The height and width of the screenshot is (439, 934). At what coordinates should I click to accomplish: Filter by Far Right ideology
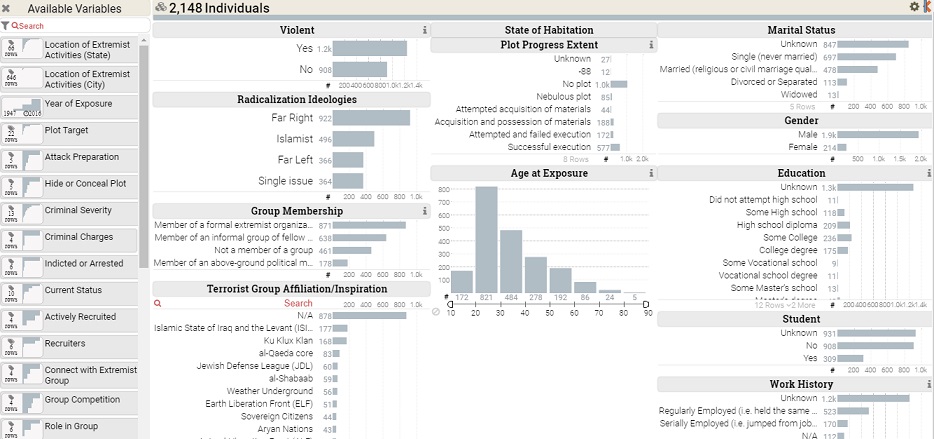pyautogui.click(x=371, y=118)
